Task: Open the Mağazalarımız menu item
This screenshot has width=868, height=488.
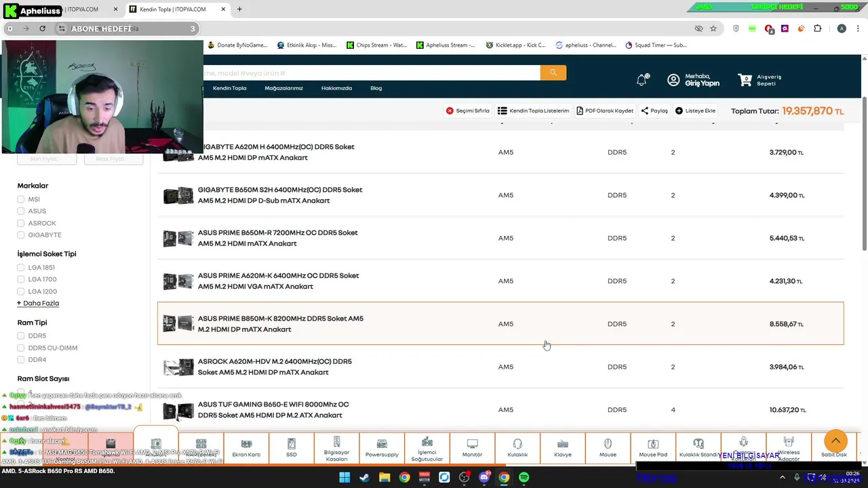Action: (x=283, y=88)
